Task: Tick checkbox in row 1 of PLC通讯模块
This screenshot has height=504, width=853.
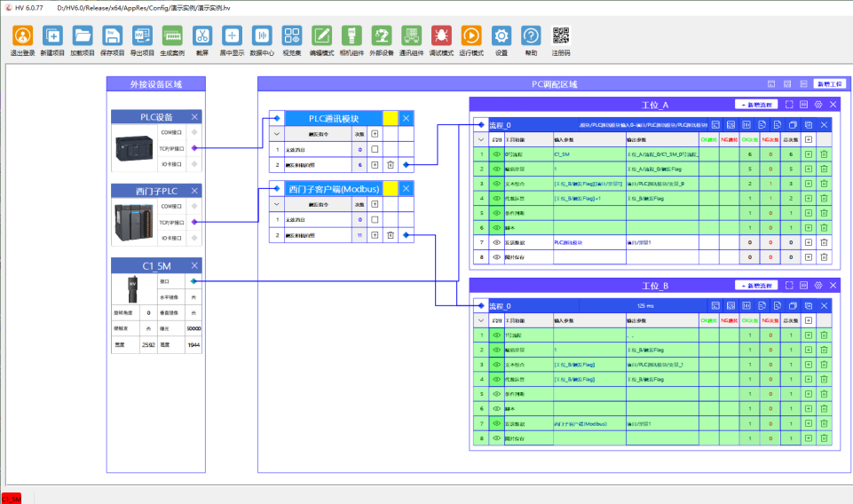Action: point(375,149)
